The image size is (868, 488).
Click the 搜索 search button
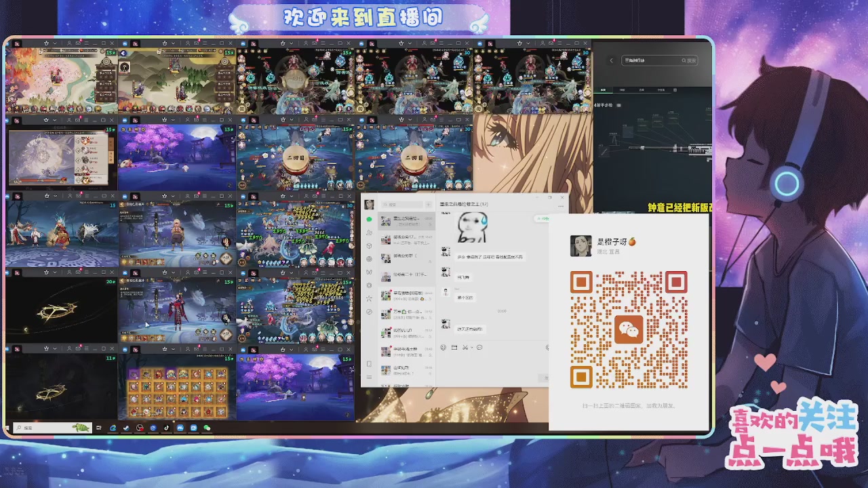689,60
